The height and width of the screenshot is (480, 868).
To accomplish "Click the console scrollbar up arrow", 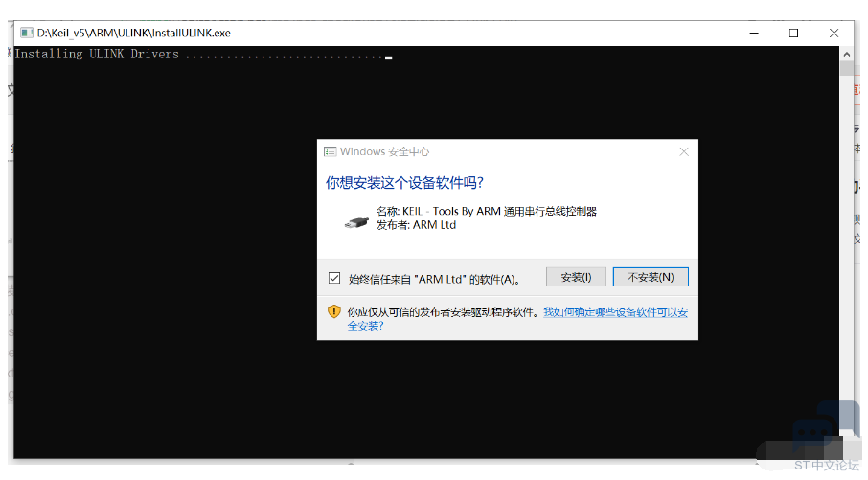I will (x=846, y=55).
